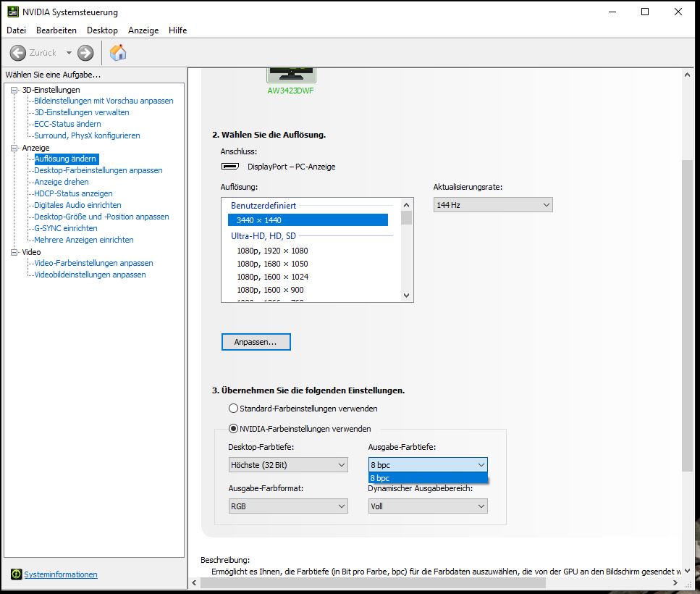Screen dimensions: 700x594
Task: Click the Systeminformationen icon
Action: [x=17, y=574]
